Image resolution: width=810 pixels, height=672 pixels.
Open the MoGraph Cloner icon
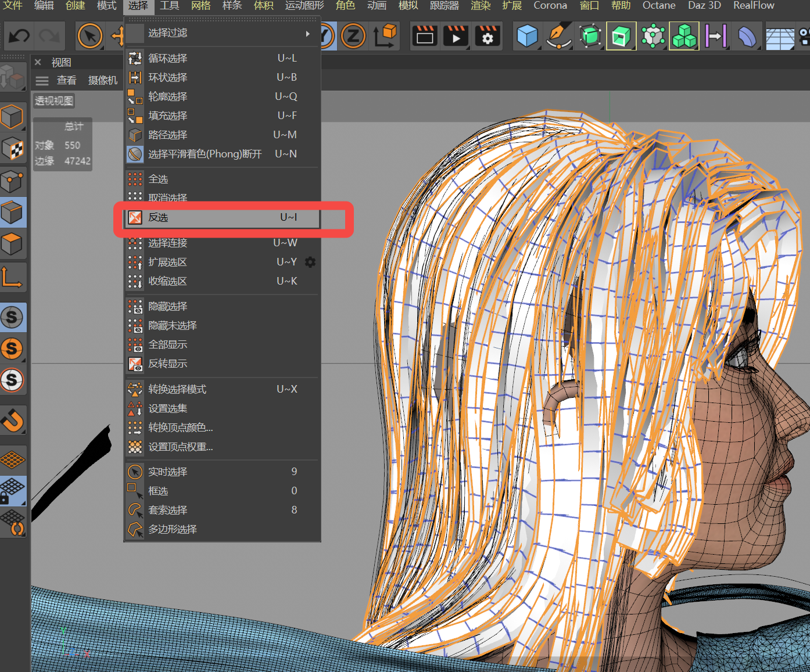click(653, 36)
